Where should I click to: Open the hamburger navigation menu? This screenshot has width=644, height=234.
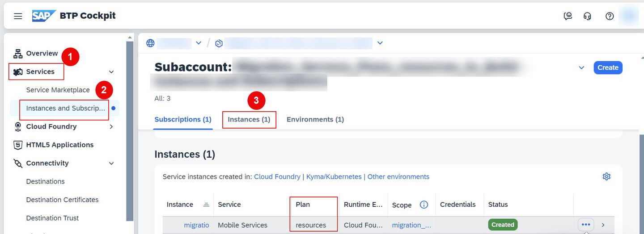pos(18,16)
